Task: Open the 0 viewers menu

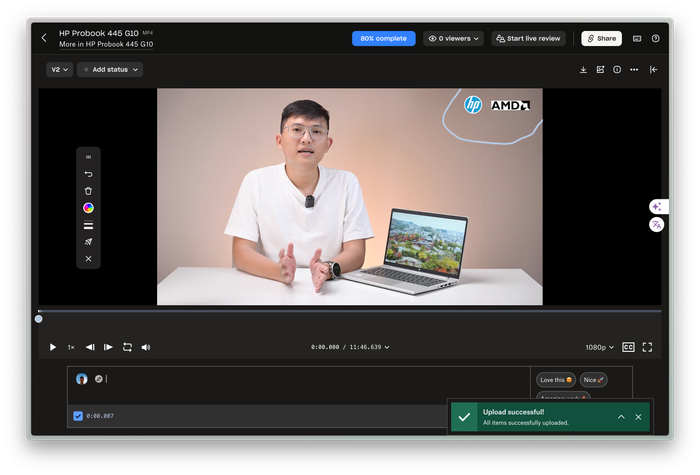Action: [453, 38]
